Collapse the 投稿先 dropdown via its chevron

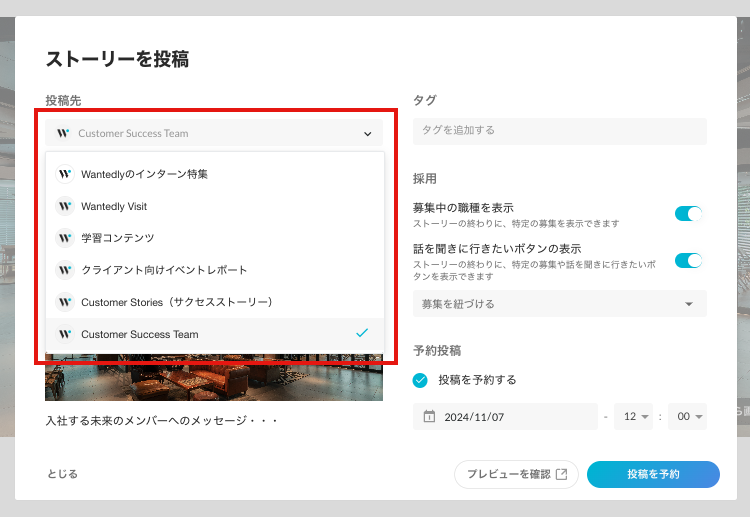(x=367, y=134)
